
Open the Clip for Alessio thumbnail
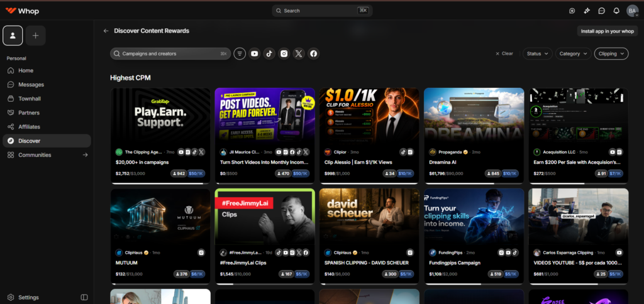coord(369,116)
